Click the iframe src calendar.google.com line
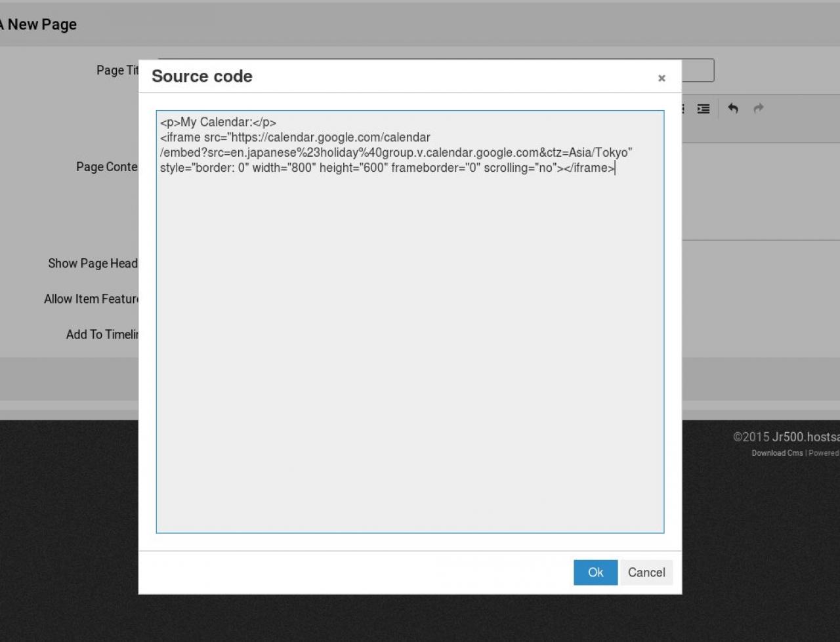The height and width of the screenshot is (642, 840). 295,138
